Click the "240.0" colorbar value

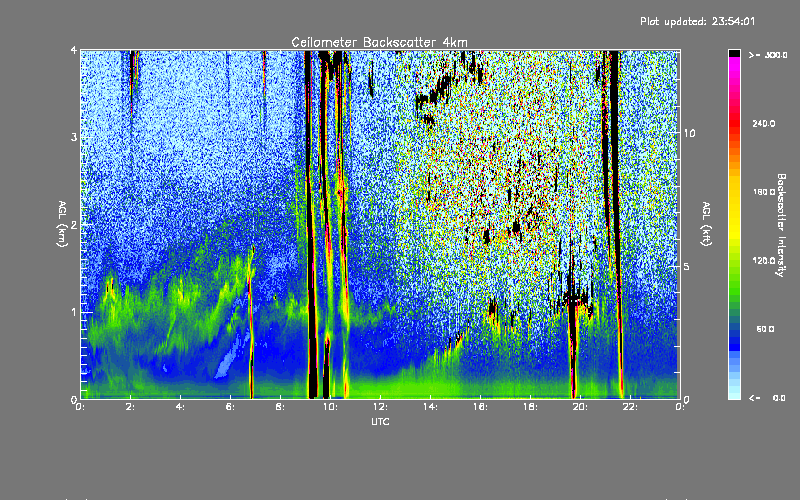pos(764,123)
